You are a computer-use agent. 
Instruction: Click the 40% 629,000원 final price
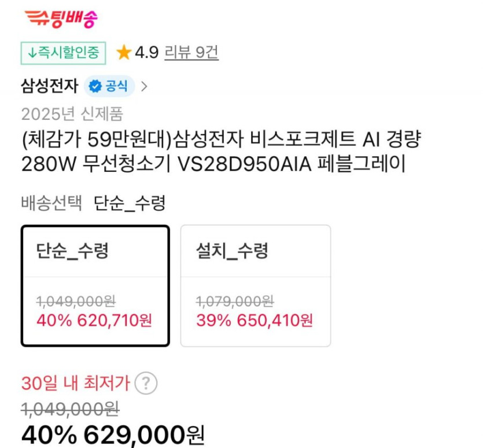tap(113, 434)
